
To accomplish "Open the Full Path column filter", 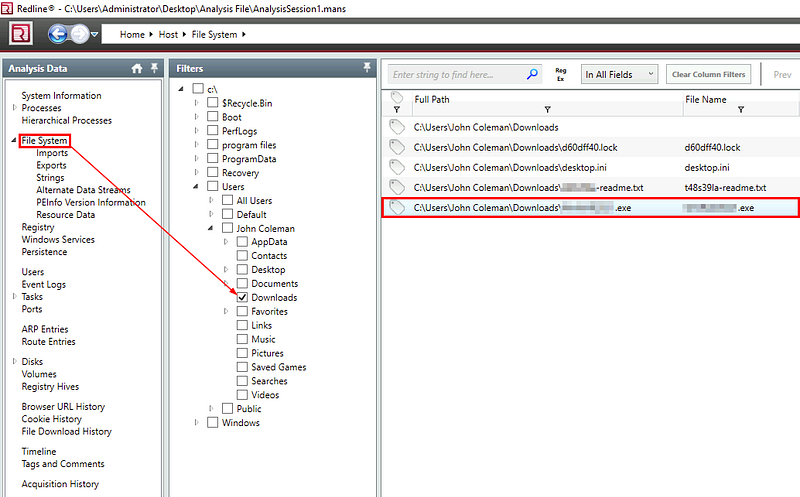I will 547,109.
